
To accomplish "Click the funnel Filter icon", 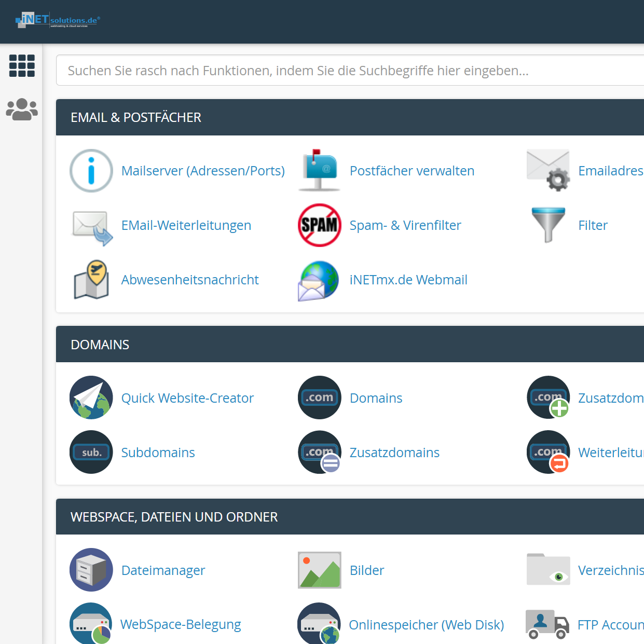I will pyautogui.click(x=548, y=225).
